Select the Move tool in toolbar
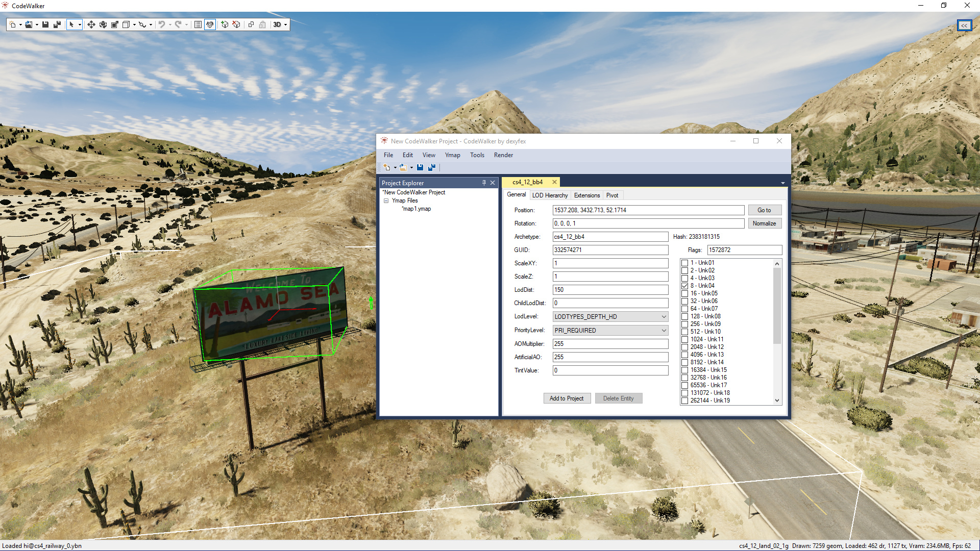980x551 pixels. 91,24
